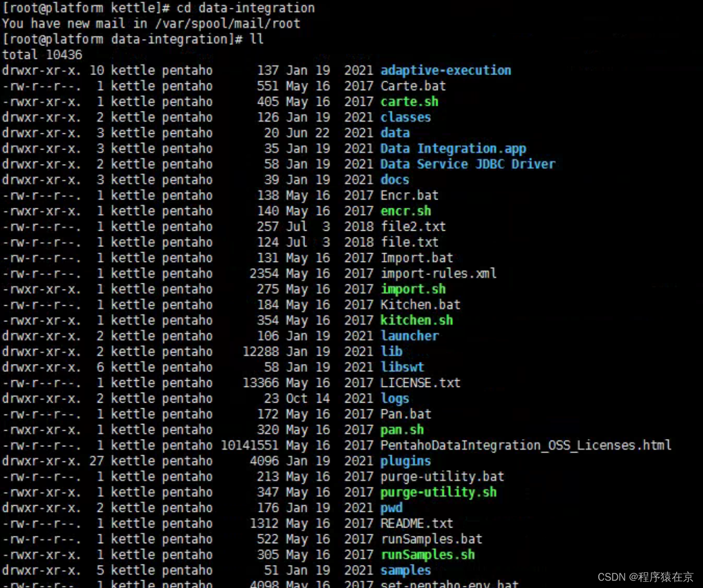
Task: Click the encr.sh script name
Action: [406, 211]
